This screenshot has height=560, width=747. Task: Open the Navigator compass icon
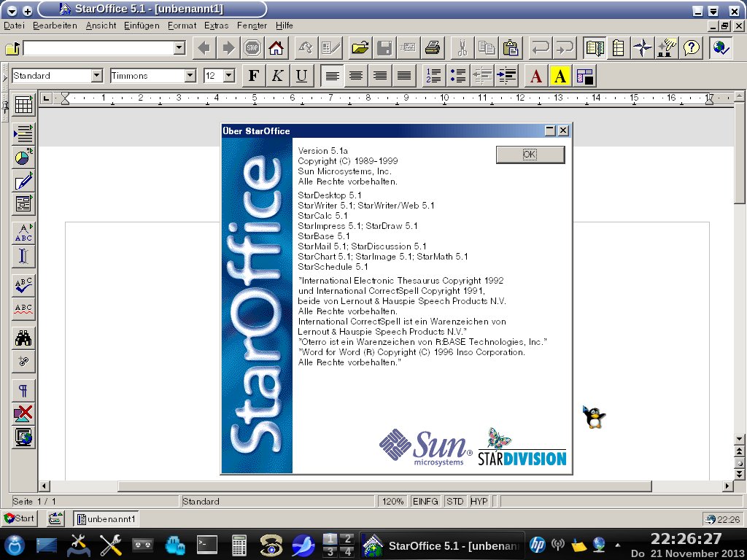pos(642,47)
